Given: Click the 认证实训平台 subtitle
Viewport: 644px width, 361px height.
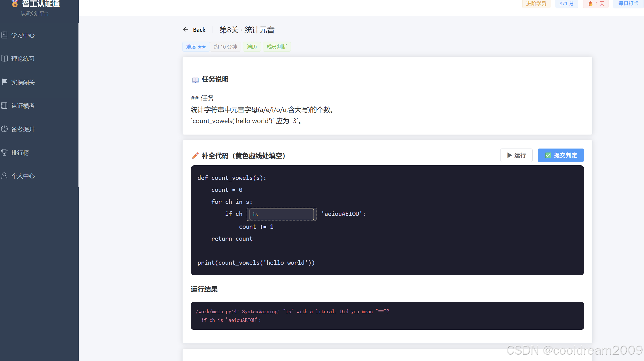Looking at the screenshot, I should (x=35, y=13).
